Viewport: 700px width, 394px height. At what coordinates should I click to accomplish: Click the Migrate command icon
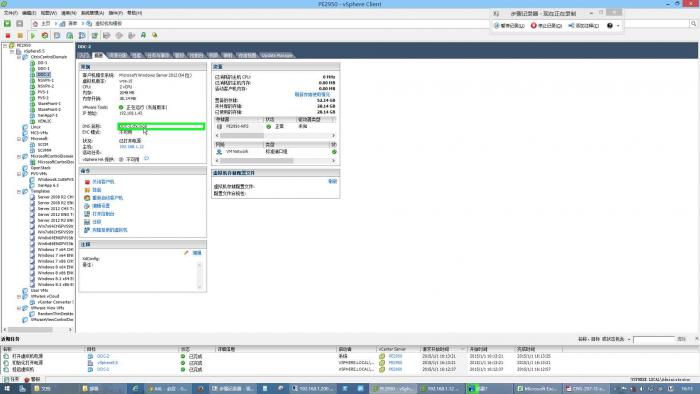(87, 222)
